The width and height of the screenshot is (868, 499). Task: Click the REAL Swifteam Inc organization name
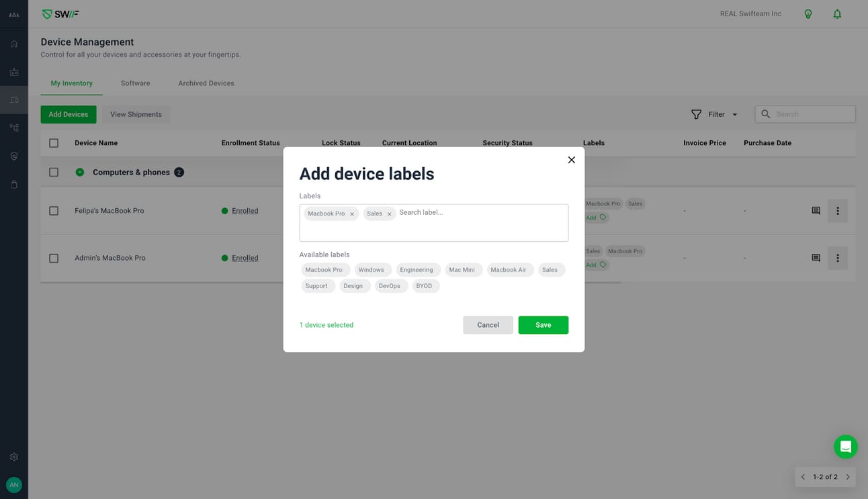pos(750,14)
